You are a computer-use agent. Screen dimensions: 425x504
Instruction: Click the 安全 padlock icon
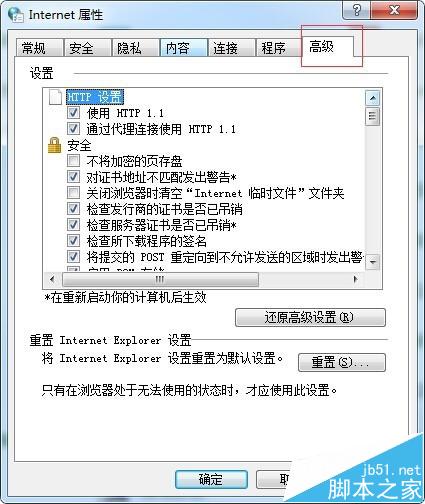(x=55, y=145)
